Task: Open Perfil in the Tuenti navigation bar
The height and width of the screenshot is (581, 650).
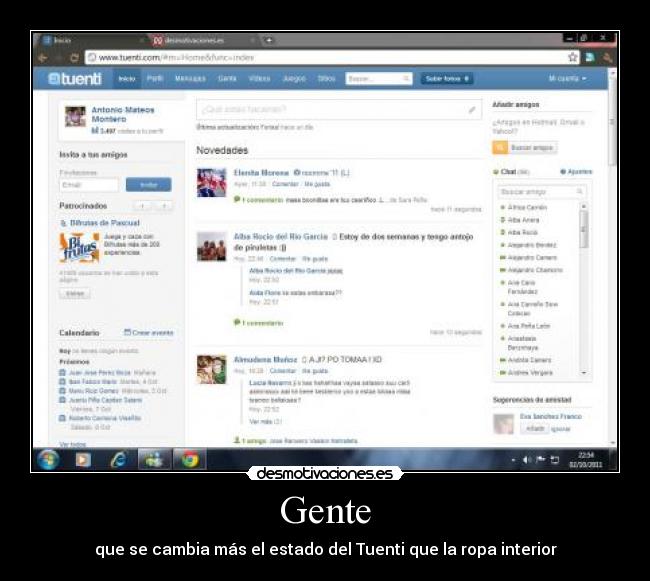Action: [x=155, y=78]
